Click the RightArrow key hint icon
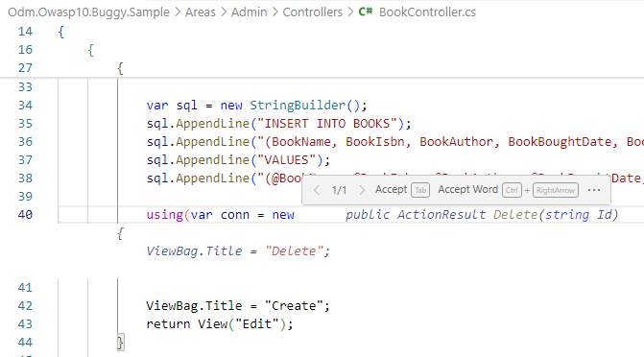 pyautogui.click(x=556, y=190)
